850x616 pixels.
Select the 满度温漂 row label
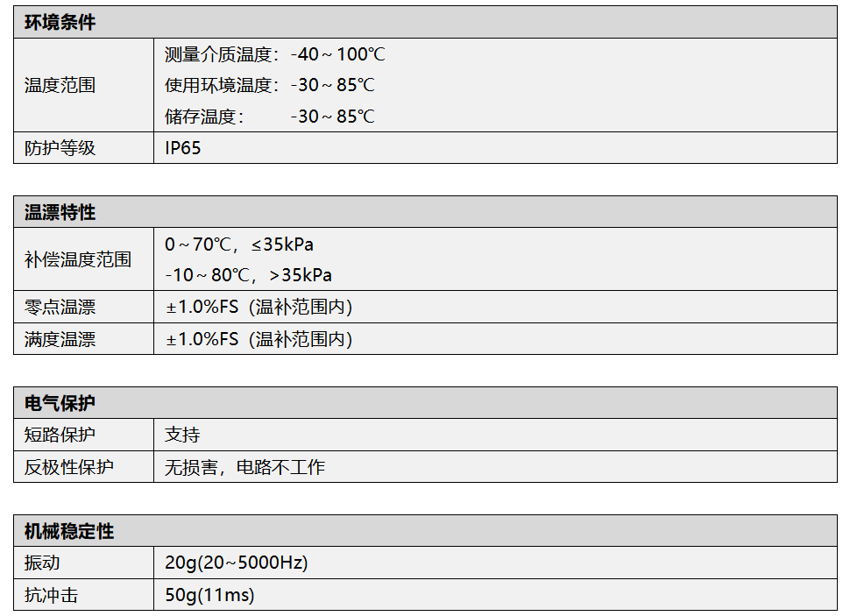60,339
